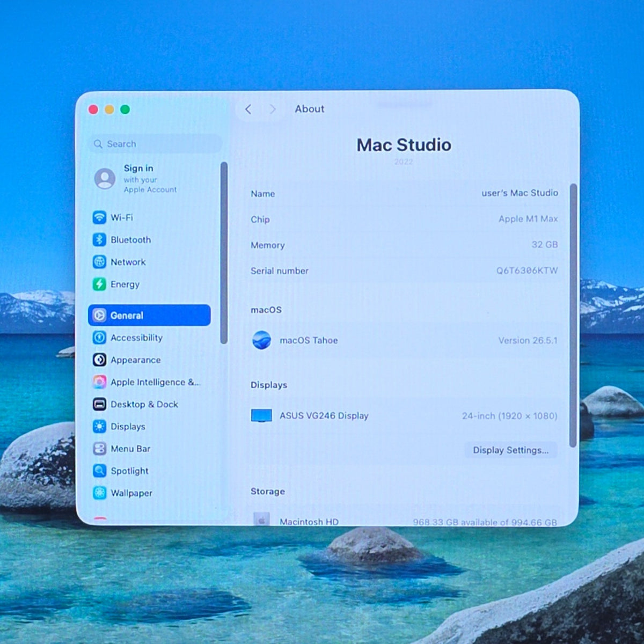
Task: Click the 'Macintosh HD' storage label
Action: [309, 521]
